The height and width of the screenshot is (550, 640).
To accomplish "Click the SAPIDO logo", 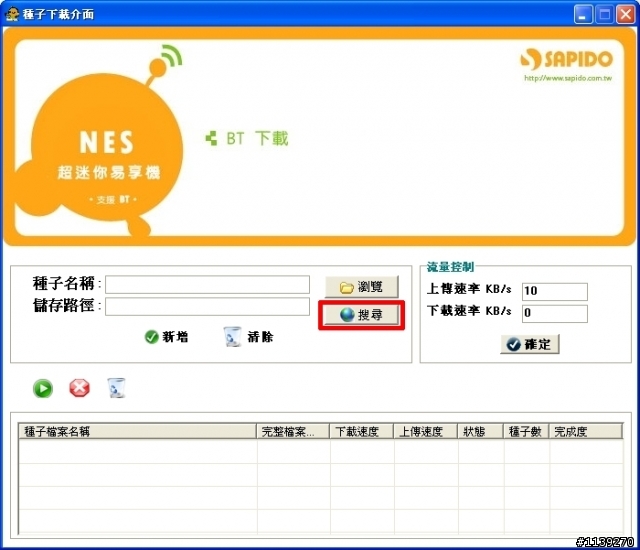I will coord(567,59).
